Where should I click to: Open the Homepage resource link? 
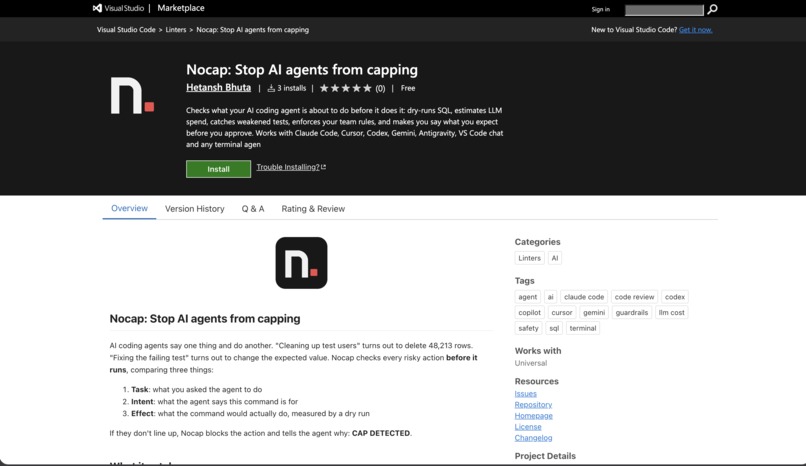pos(534,416)
